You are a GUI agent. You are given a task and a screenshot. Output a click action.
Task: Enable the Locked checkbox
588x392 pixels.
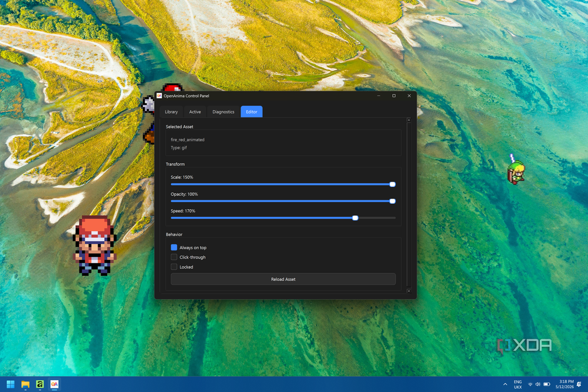[x=174, y=267]
